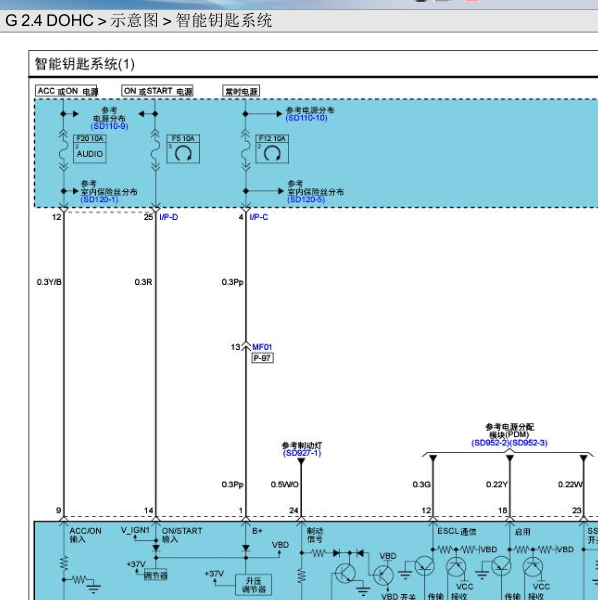Click the 智能钥匙系统 breadcrumb entry
Screen dimensions: 598x600
coord(224,20)
